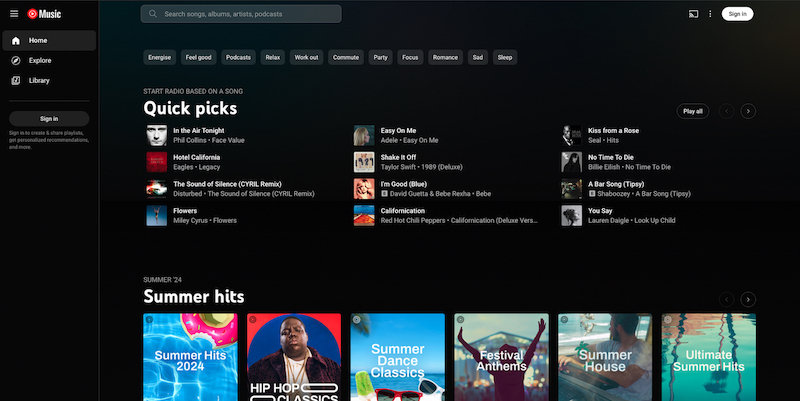Screen dimensions: 800x401
Task: Choose the Podcasts filter chip
Action: pyautogui.click(x=238, y=57)
